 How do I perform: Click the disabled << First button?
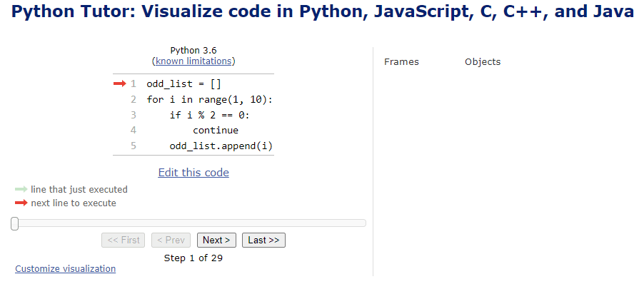(x=124, y=240)
